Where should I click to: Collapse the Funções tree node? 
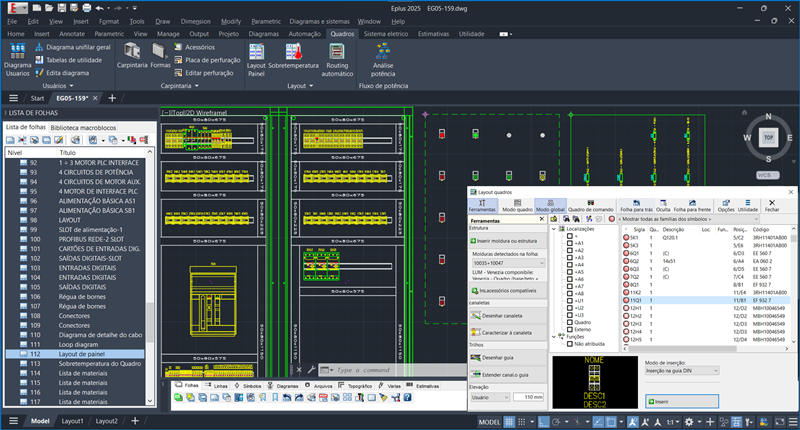tap(554, 337)
